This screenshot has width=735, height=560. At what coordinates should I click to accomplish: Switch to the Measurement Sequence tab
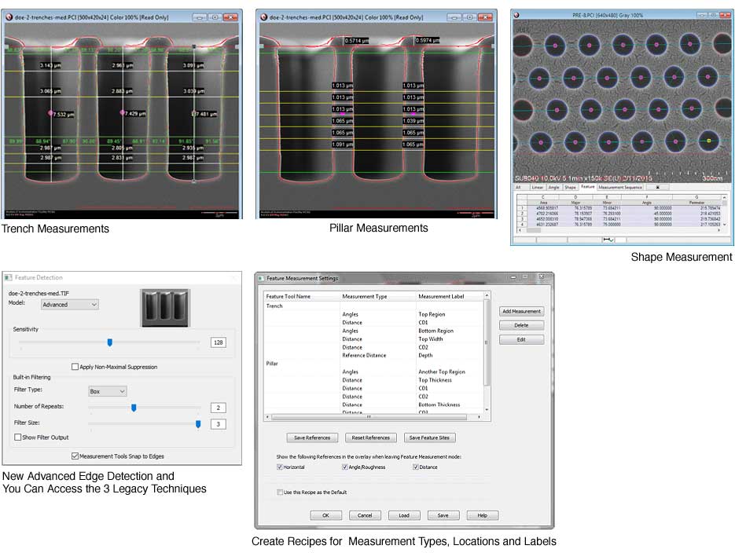coord(620,188)
